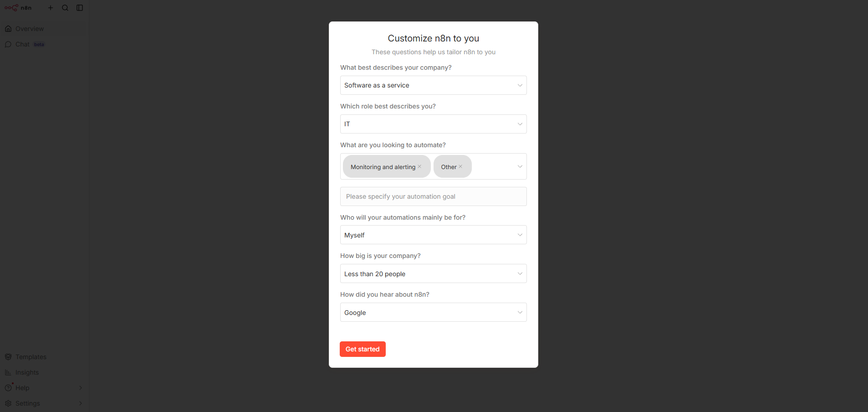Open the company size dropdown

click(433, 274)
